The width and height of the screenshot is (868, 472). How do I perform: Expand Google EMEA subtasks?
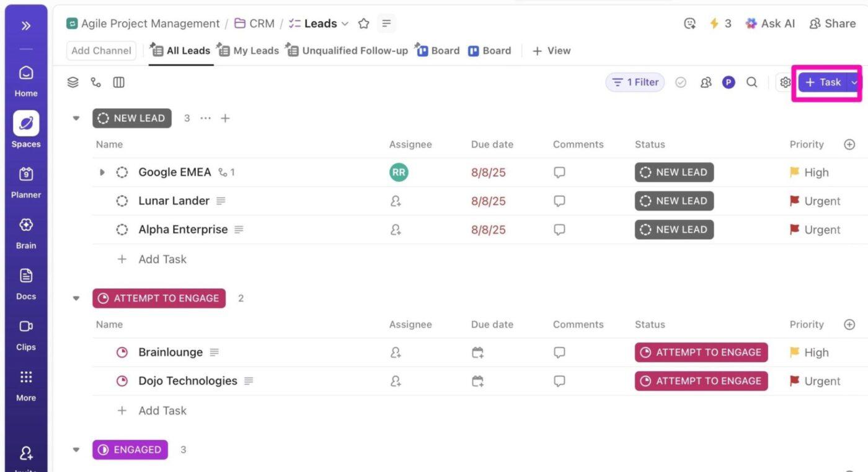(x=102, y=172)
